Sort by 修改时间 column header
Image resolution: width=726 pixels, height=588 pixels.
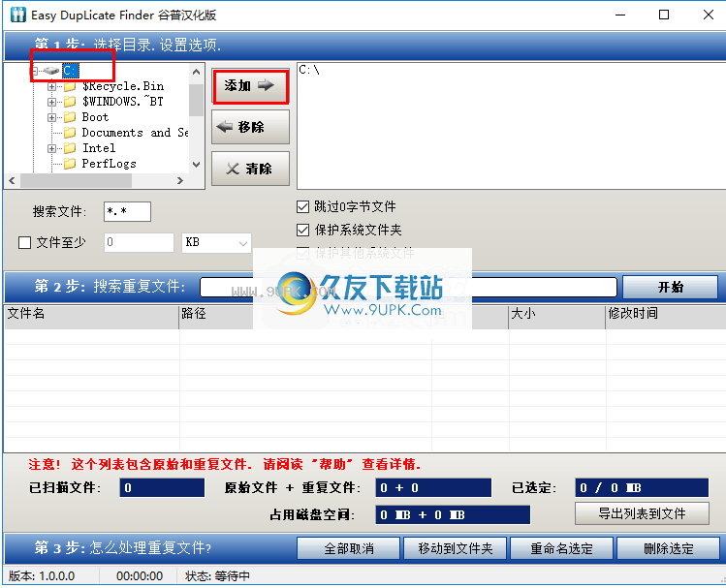click(665, 318)
